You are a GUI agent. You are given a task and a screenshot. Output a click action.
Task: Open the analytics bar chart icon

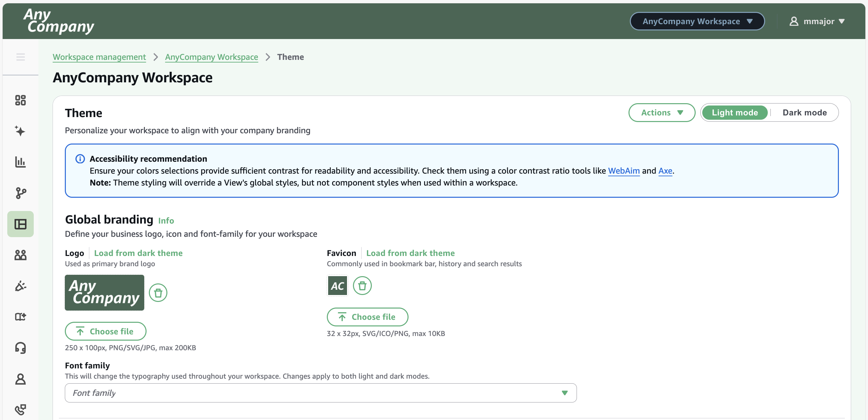point(20,162)
